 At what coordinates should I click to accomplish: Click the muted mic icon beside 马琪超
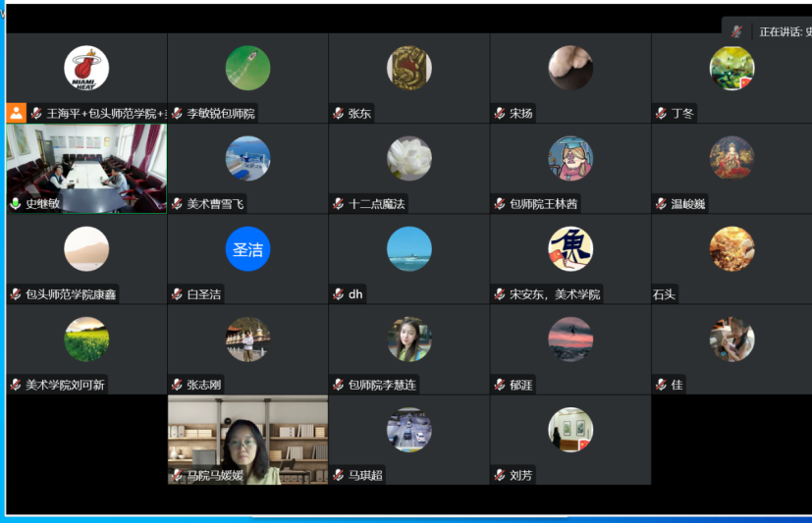pos(339,475)
